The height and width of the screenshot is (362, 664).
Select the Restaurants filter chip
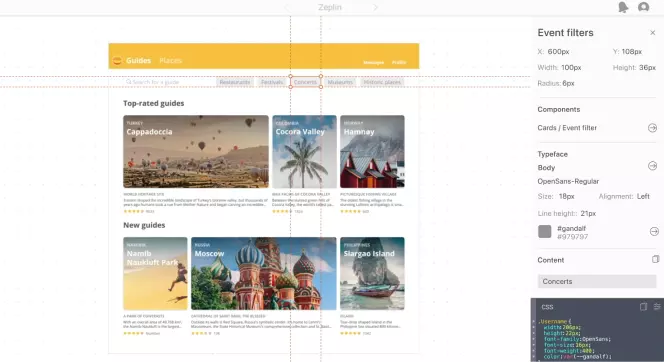pyautogui.click(x=235, y=82)
